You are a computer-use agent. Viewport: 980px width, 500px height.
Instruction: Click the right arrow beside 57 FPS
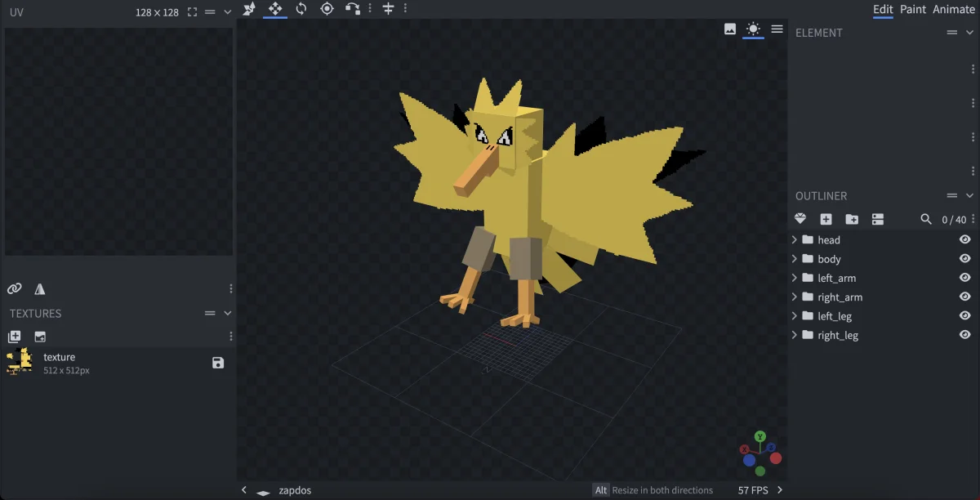coord(780,490)
